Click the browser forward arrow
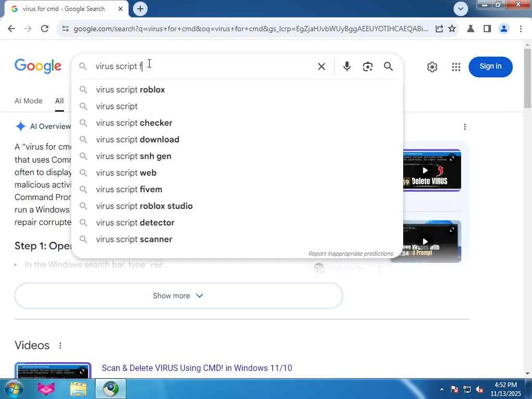 tap(28, 29)
